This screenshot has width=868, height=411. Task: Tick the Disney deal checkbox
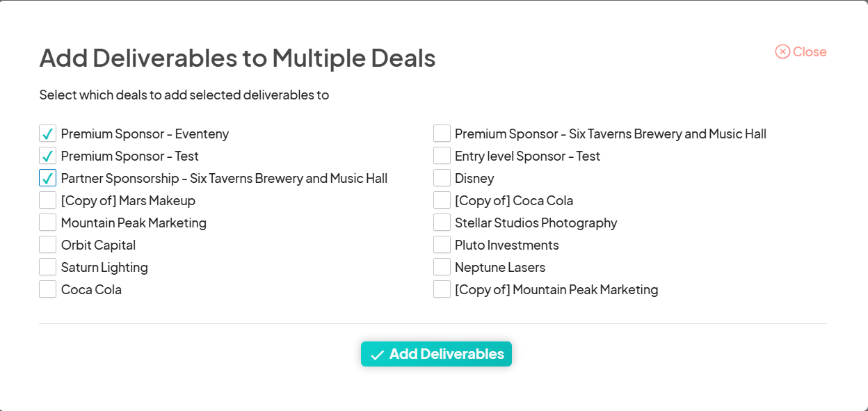coord(442,178)
